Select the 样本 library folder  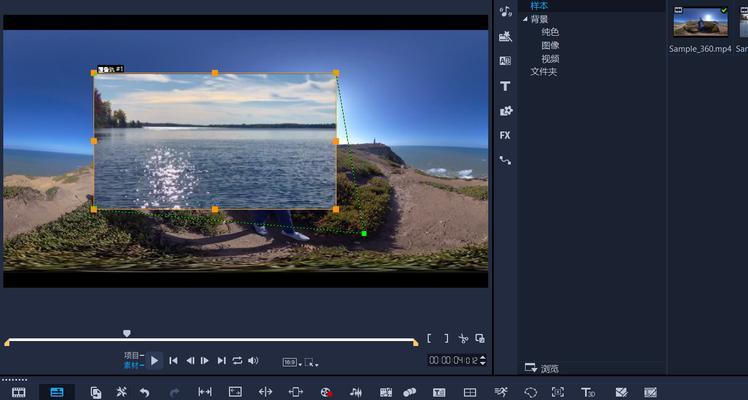pyautogui.click(x=539, y=6)
